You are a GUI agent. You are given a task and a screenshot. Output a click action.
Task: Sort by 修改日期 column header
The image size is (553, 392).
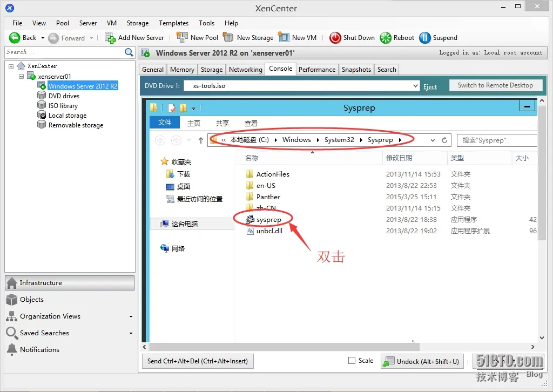coord(399,158)
